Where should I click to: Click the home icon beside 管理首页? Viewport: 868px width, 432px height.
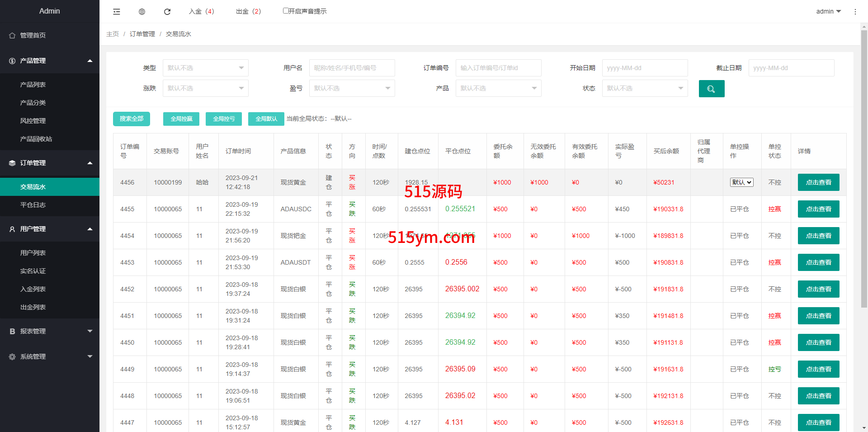click(12, 35)
